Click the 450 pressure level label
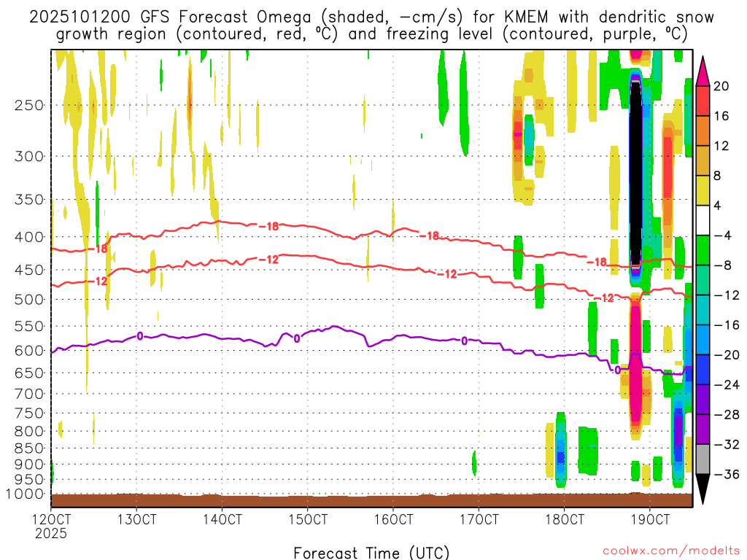The height and width of the screenshot is (560, 747). [29, 270]
